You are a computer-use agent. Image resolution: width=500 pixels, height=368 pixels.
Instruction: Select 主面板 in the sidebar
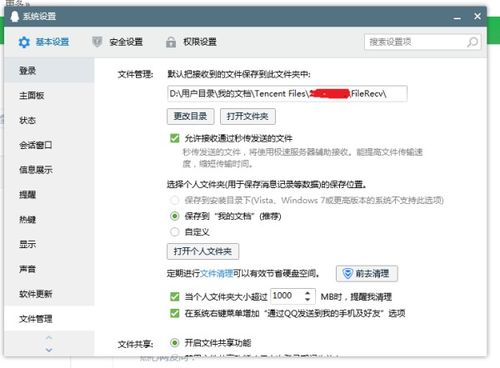49,95
